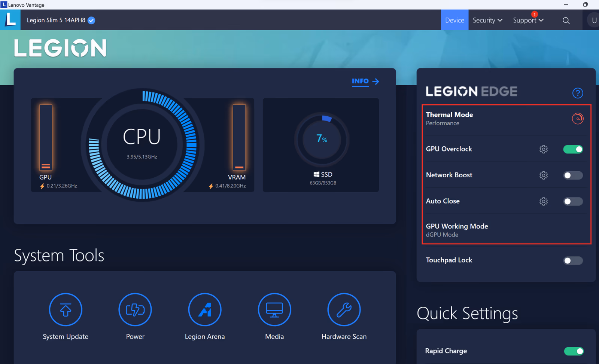Image resolution: width=599 pixels, height=364 pixels.
Task: Click the search magnifier icon
Action: (x=566, y=21)
